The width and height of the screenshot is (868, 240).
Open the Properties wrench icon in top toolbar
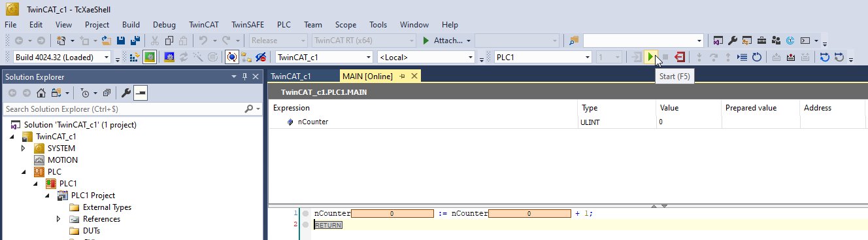point(732,40)
